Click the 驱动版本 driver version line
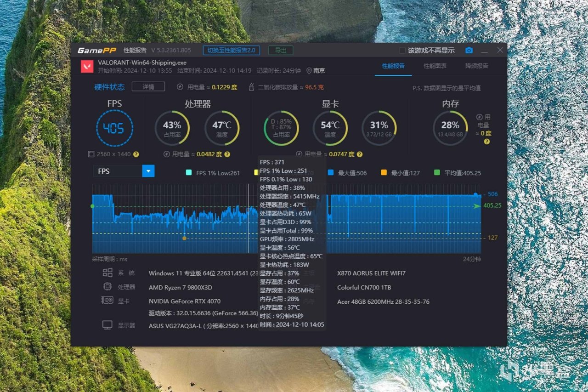Screen dimensions: 588x392 pos(203,313)
